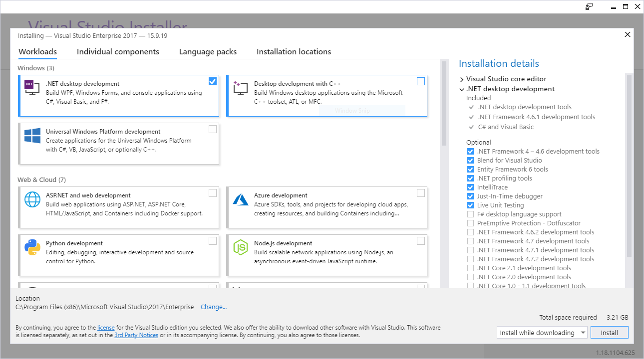Check the Python development workload checkbox
Screen dimensions: 644x359
click(x=213, y=241)
